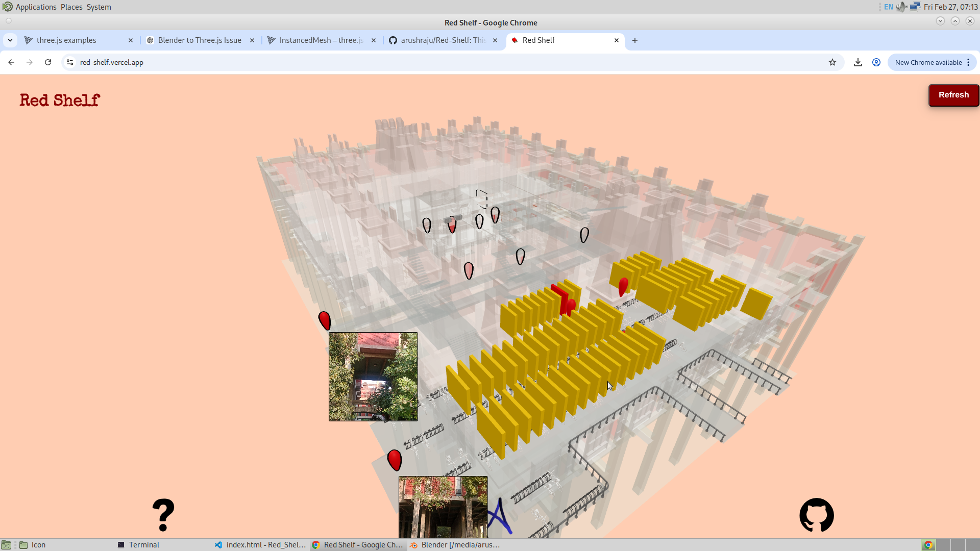This screenshot has width=980, height=551.
Task: Click the Refresh button on the Red Shelf page
Action: tap(953, 95)
